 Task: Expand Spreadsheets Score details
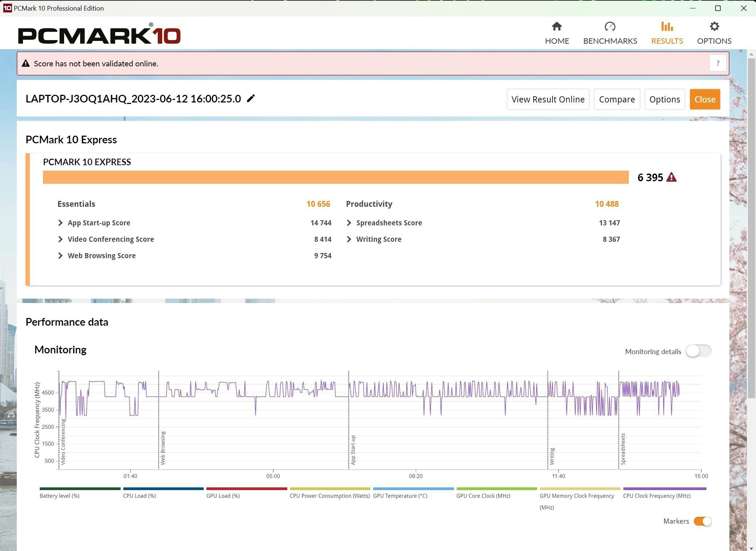tap(349, 223)
